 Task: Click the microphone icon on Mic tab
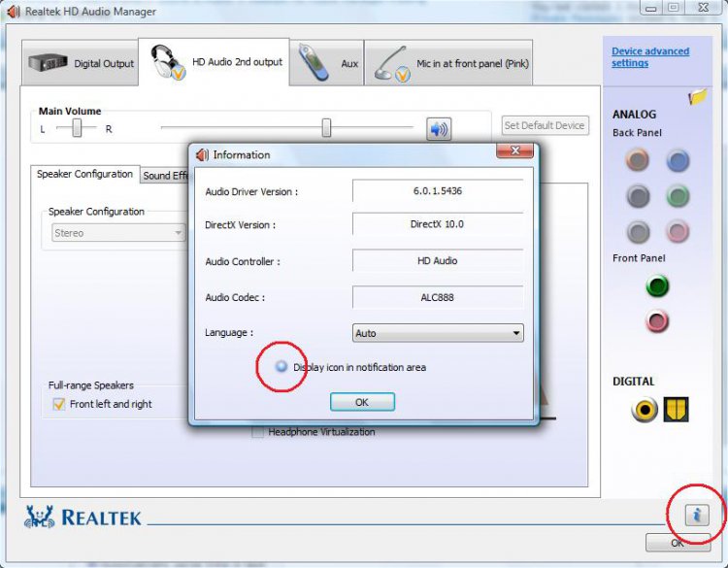[392, 64]
